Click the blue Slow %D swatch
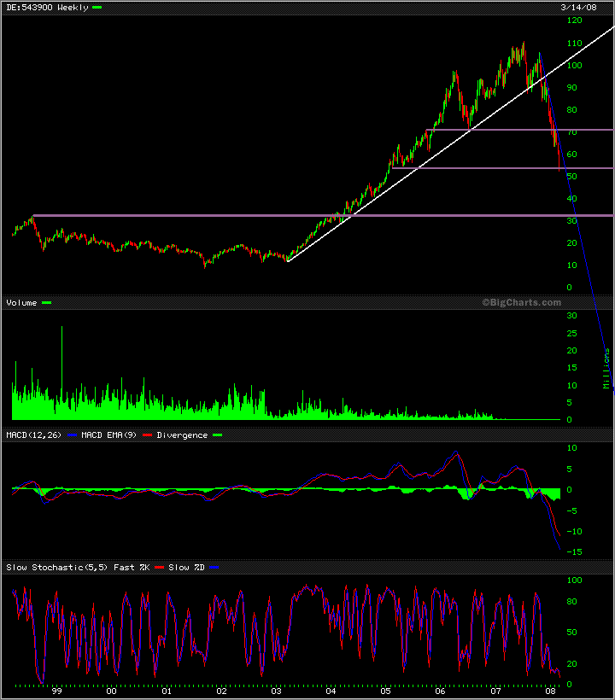 point(214,568)
